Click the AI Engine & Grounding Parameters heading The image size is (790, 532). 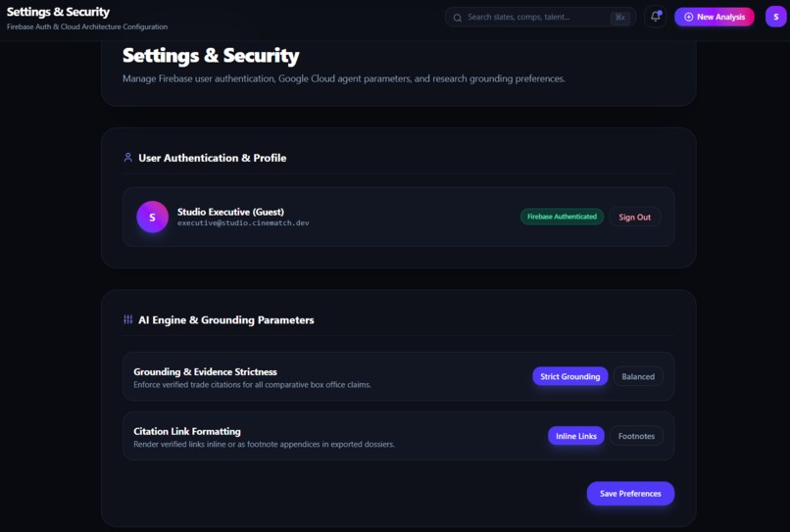point(226,320)
